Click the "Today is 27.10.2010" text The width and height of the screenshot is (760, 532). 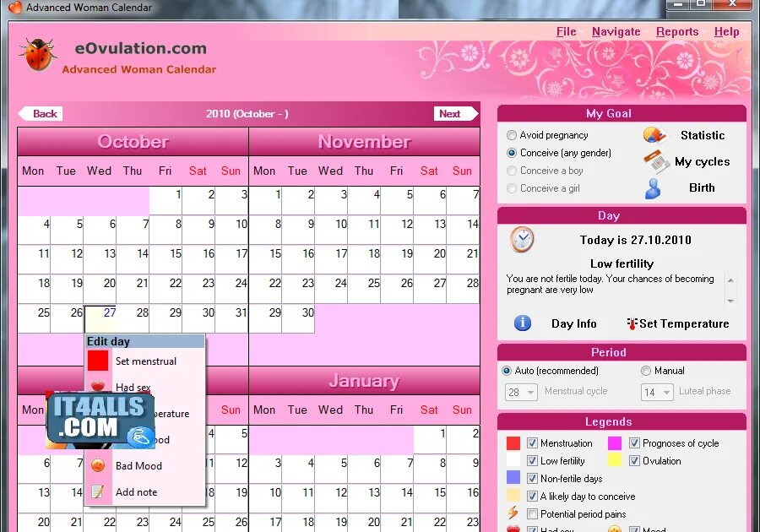coord(635,240)
